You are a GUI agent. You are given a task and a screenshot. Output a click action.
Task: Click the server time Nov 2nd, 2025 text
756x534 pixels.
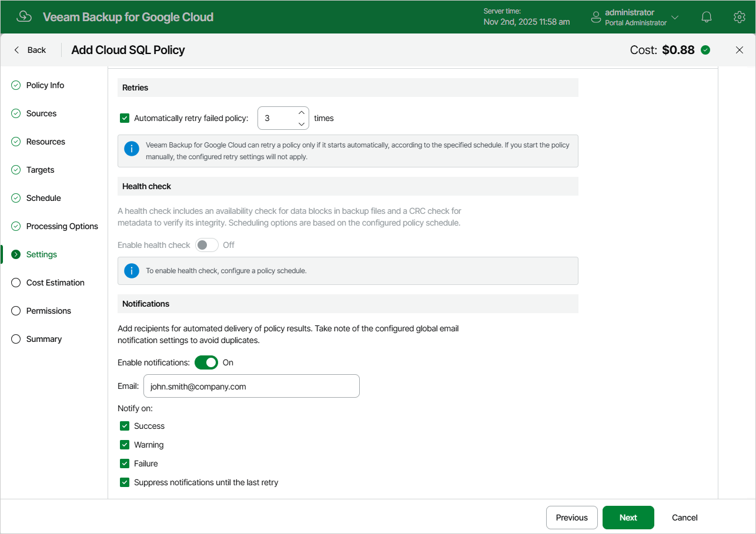(x=526, y=22)
